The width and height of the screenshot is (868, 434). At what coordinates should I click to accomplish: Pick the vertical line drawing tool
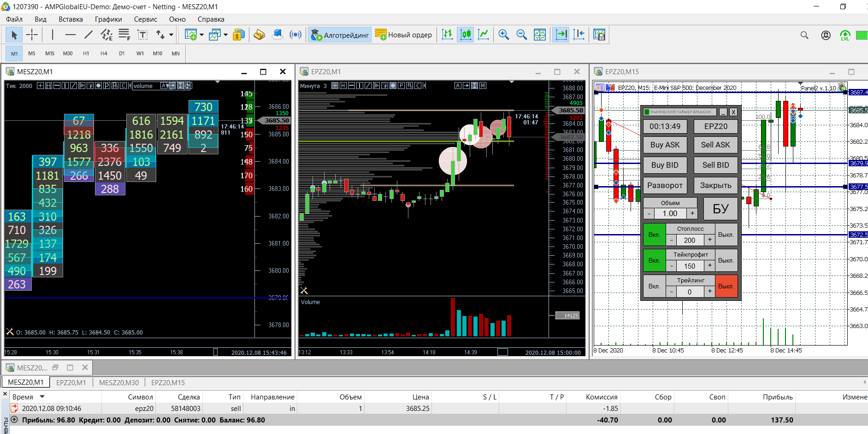click(53, 35)
